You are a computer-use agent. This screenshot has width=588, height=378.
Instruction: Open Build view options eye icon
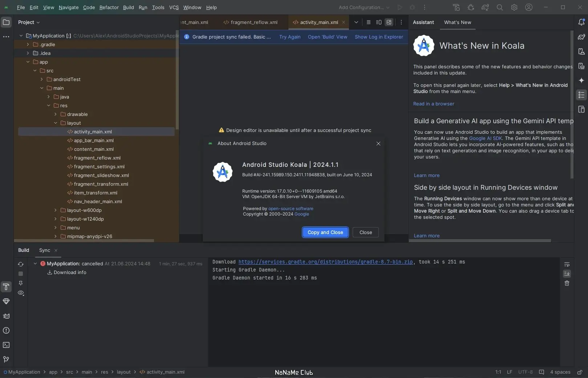21,293
